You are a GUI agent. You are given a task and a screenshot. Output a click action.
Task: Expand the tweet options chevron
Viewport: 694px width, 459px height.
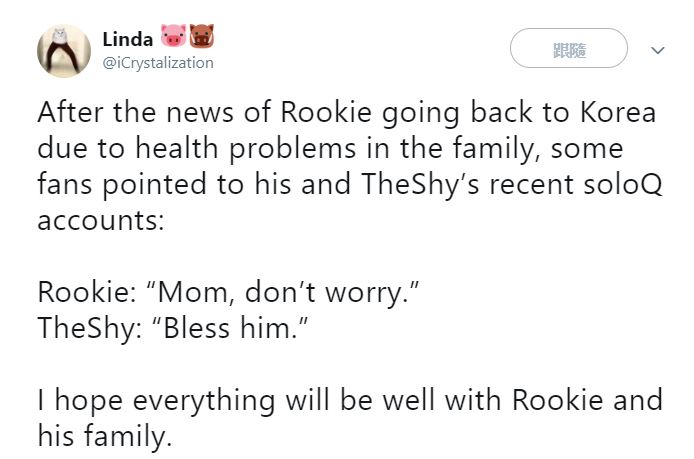(658, 50)
